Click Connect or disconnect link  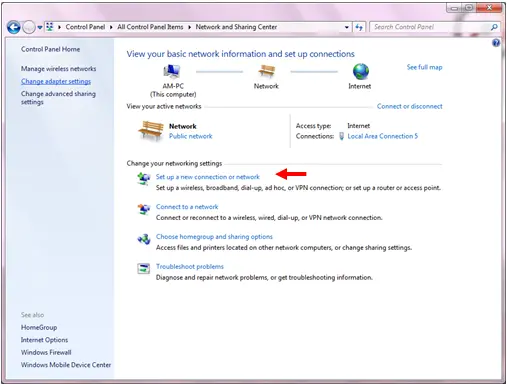(x=410, y=106)
